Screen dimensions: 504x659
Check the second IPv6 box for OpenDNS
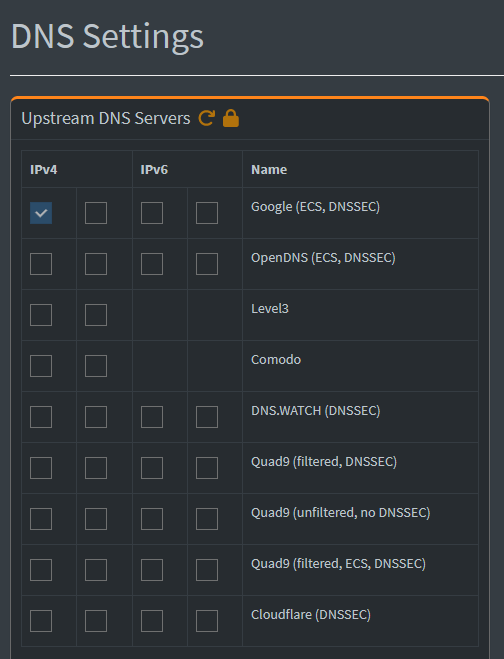point(207,264)
